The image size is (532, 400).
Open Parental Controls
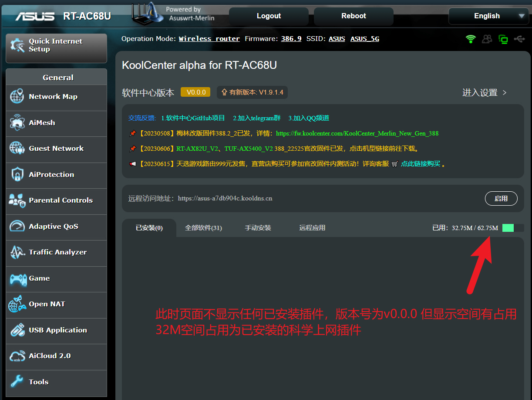(17, 200)
